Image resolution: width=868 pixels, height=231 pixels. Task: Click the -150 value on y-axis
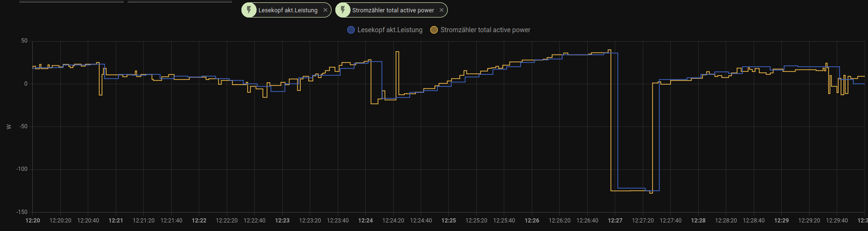coord(22,212)
